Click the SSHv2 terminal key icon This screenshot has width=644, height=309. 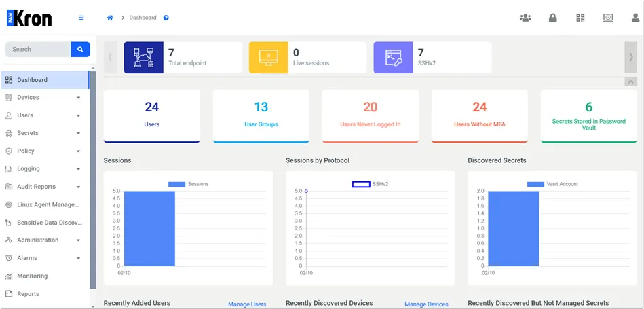[x=393, y=58]
